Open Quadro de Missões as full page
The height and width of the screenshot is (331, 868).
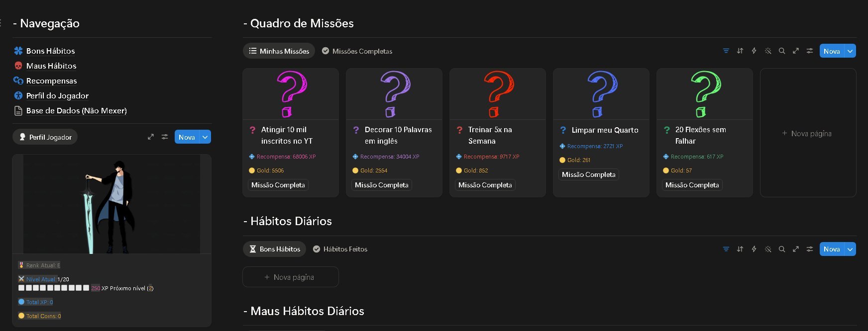point(796,51)
